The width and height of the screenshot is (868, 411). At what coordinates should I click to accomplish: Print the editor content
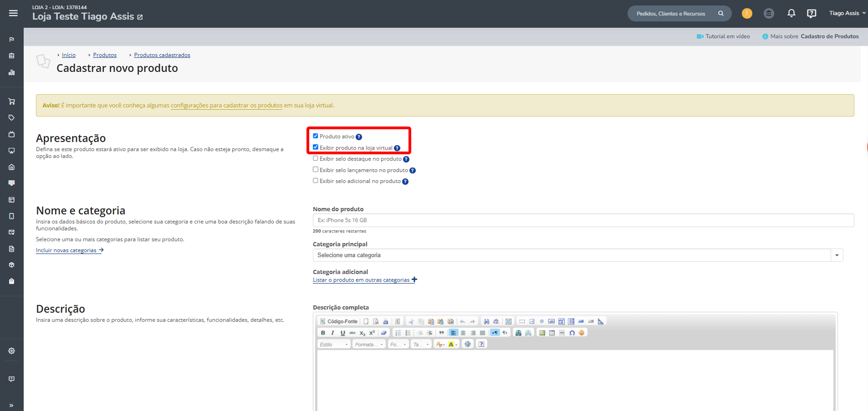pyautogui.click(x=386, y=321)
